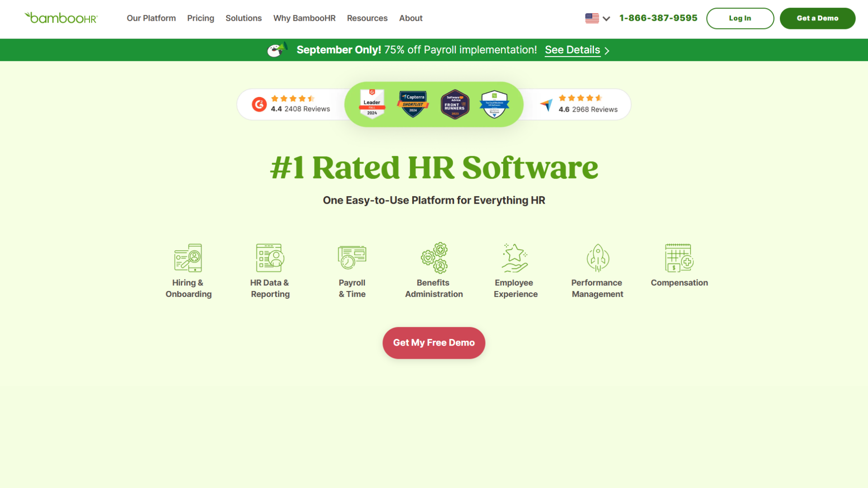The height and width of the screenshot is (488, 868).
Task: Click the Hiring & Onboarding icon
Action: point(188,258)
